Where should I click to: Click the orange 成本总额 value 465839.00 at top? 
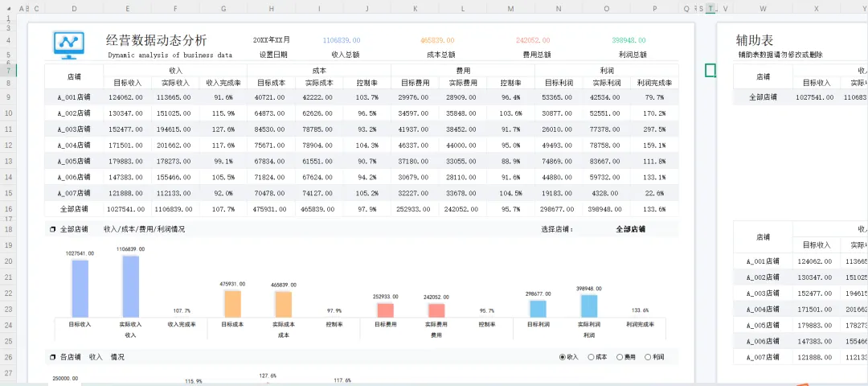(x=437, y=40)
